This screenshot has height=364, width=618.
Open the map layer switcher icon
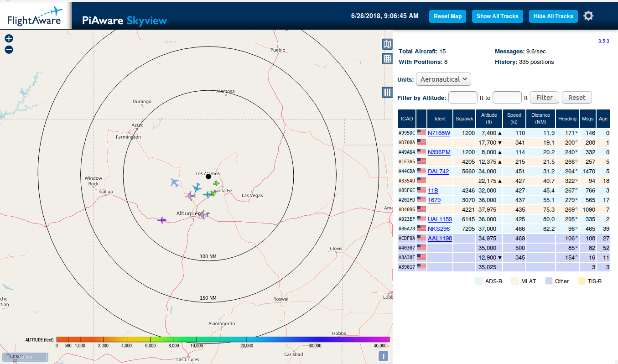click(387, 44)
